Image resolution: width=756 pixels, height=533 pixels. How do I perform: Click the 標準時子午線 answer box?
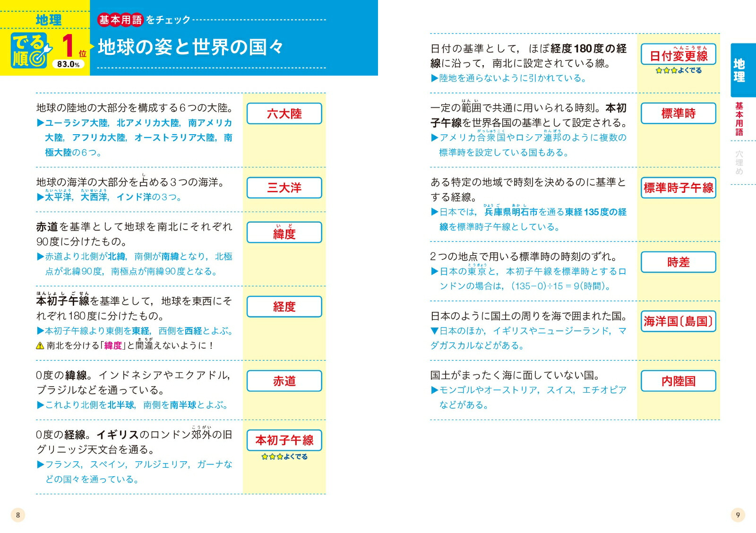click(679, 188)
